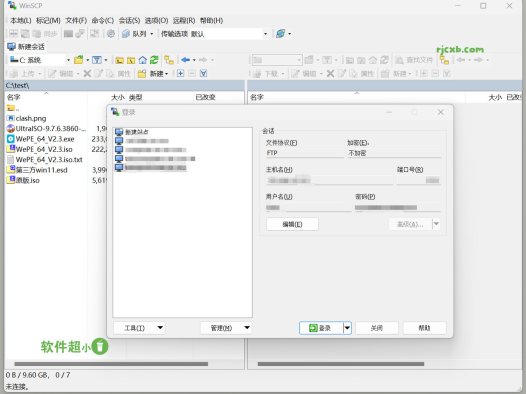Open the 工具 tools dropdown button
Image resolution: width=526 pixels, height=394 pixels.
tap(139, 328)
